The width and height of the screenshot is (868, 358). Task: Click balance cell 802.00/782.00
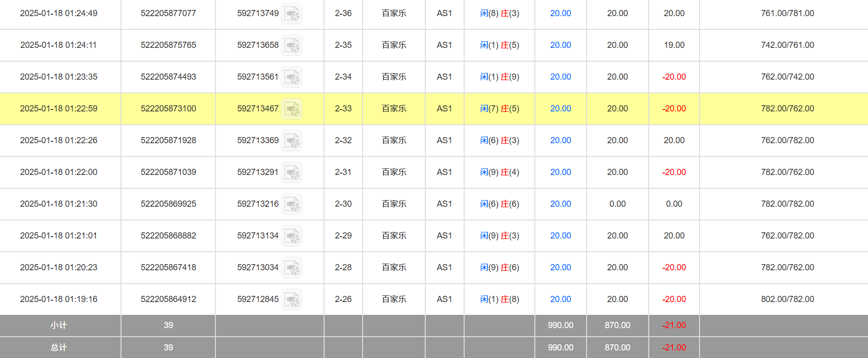coord(787,299)
